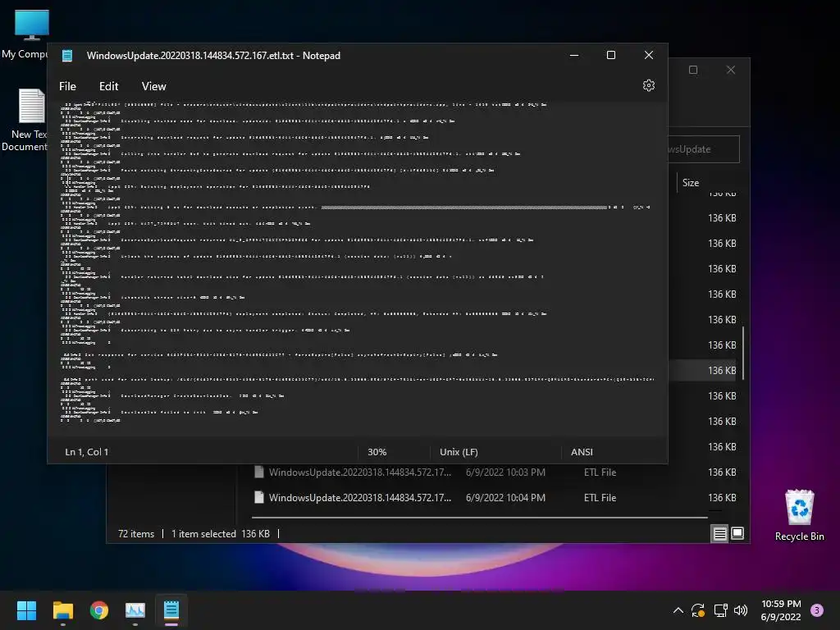This screenshot has width=840, height=630.
Task: Click the Unix (LF) line ending indicator
Action: point(459,452)
